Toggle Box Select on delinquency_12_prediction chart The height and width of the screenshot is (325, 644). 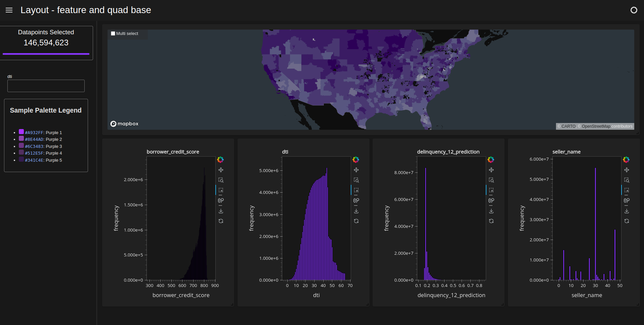click(x=491, y=190)
